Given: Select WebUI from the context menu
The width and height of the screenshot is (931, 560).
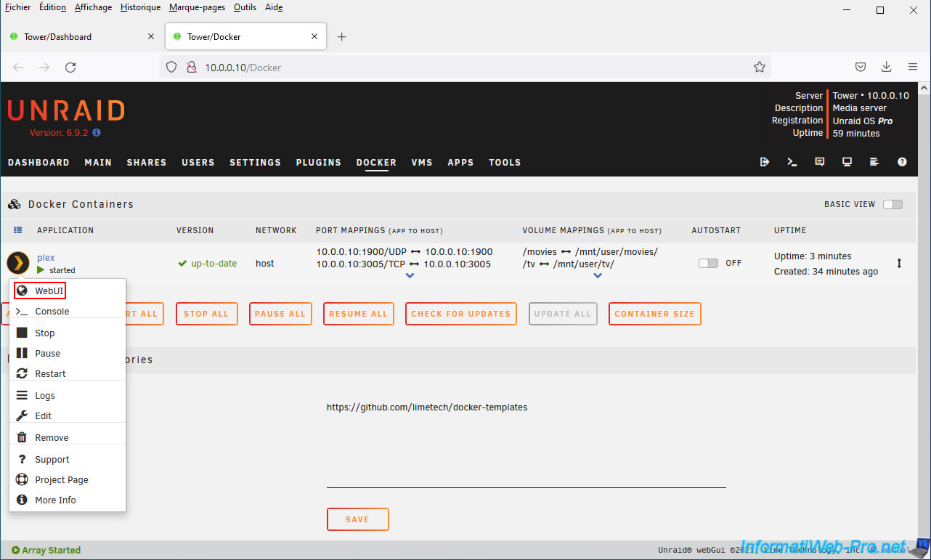Looking at the screenshot, I should pyautogui.click(x=49, y=291).
